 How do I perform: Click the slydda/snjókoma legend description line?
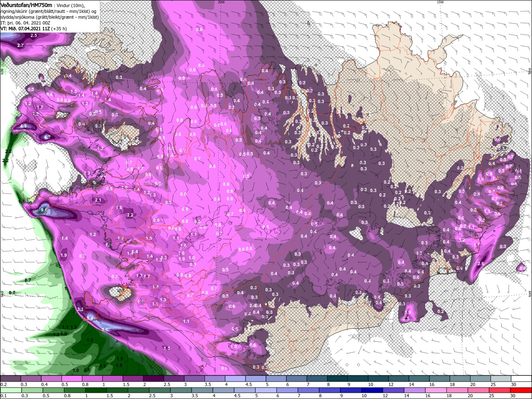point(49,17)
